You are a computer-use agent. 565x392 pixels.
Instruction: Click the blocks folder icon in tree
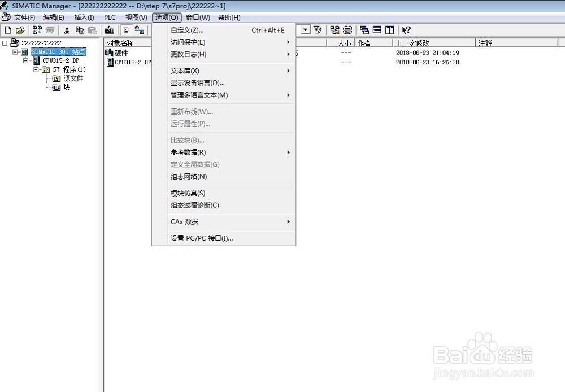56,87
